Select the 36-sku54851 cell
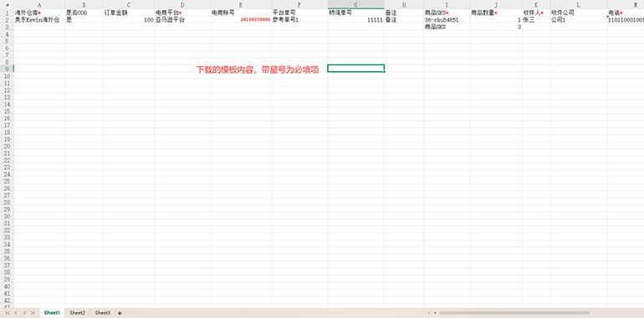The image size is (644, 318). 447,20
